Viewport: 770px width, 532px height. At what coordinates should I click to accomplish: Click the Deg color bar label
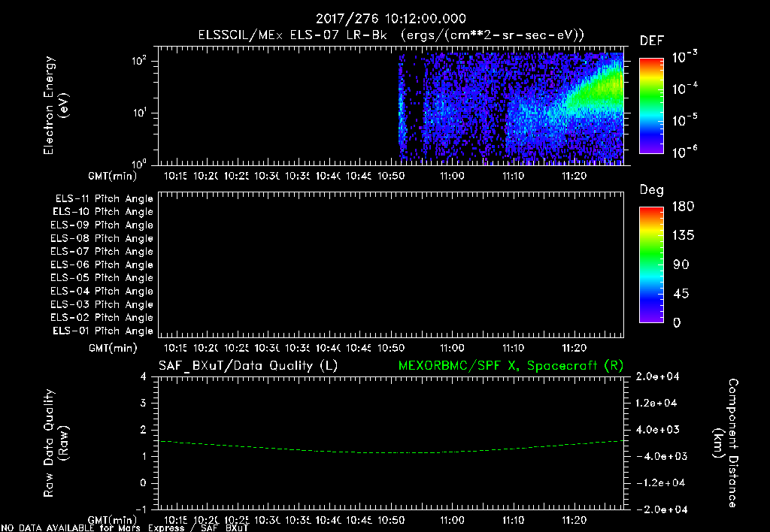[x=651, y=190]
